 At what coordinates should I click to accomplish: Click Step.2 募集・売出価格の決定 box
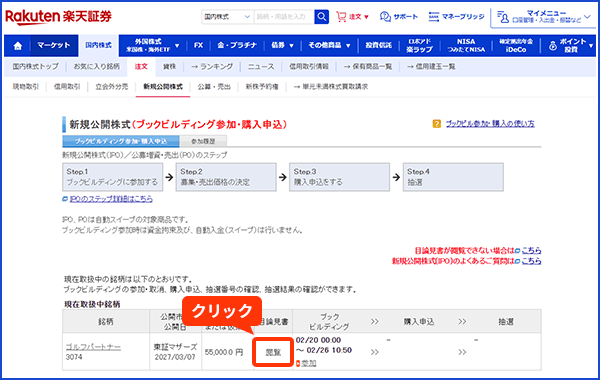pos(226,177)
